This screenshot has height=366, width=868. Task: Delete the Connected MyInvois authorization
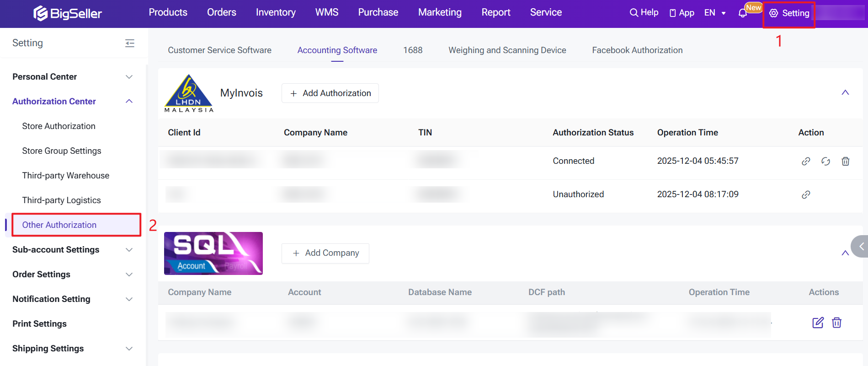click(846, 161)
